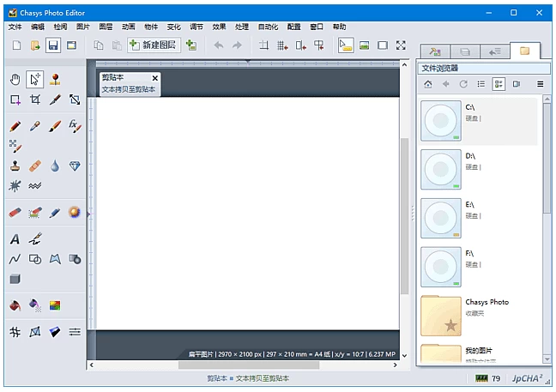This screenshot has width=556, height=392.
Task: Toggle fullscreen mode in top toolbar
Action: [x=401, y=45]
